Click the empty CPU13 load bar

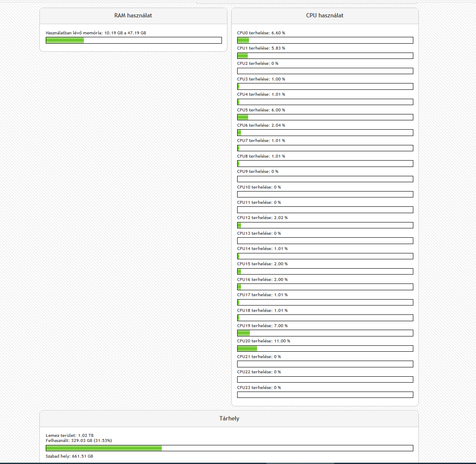(325, 241)
